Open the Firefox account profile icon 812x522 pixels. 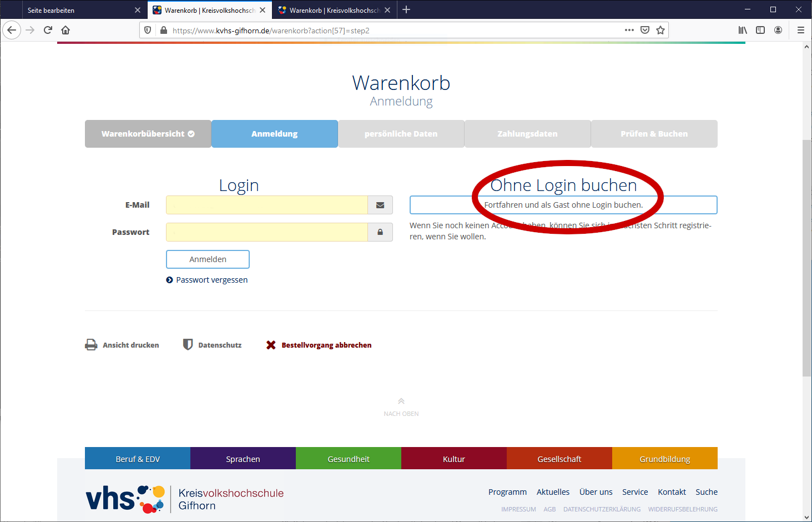click(x=778, y=30)
